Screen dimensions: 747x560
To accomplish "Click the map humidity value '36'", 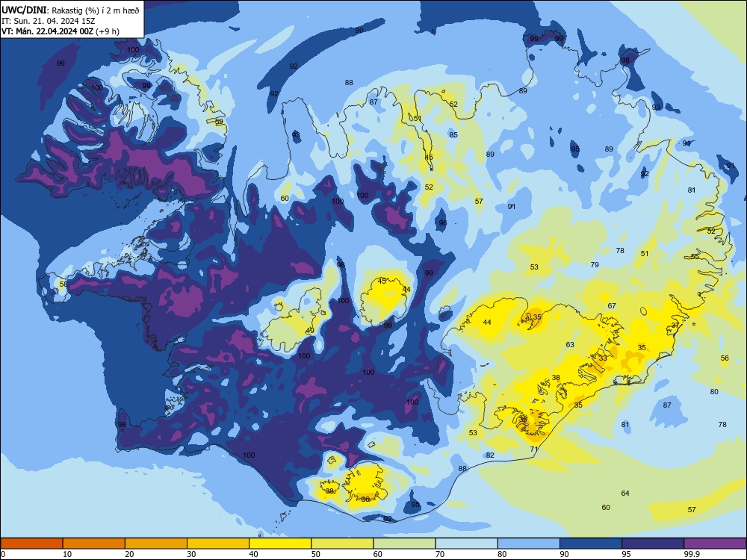I will 365,499.
